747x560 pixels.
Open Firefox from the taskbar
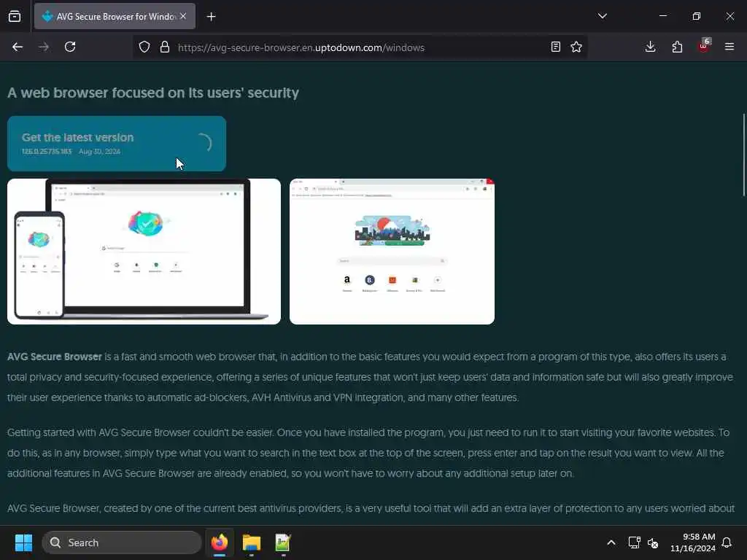(x=220, y=542)
